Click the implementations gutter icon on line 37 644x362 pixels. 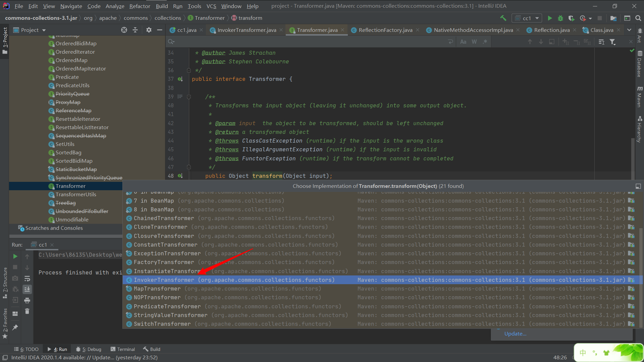pyautogui.click(x=180, y=79)
